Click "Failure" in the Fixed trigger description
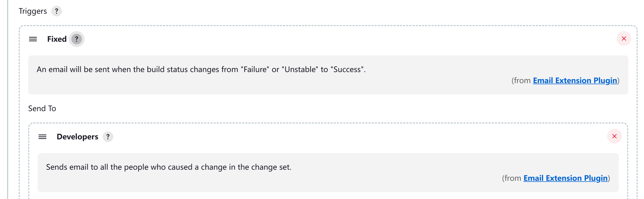644x199 pixels. (x=255, y=69)
